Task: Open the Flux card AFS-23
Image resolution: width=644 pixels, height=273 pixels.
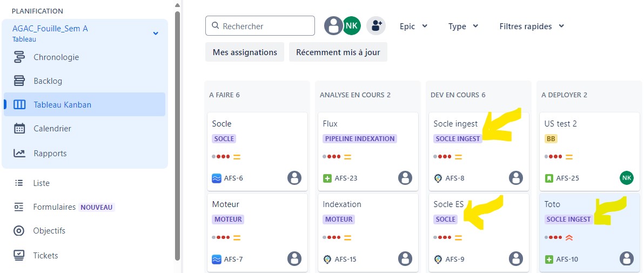Action: tap(368, 152)
